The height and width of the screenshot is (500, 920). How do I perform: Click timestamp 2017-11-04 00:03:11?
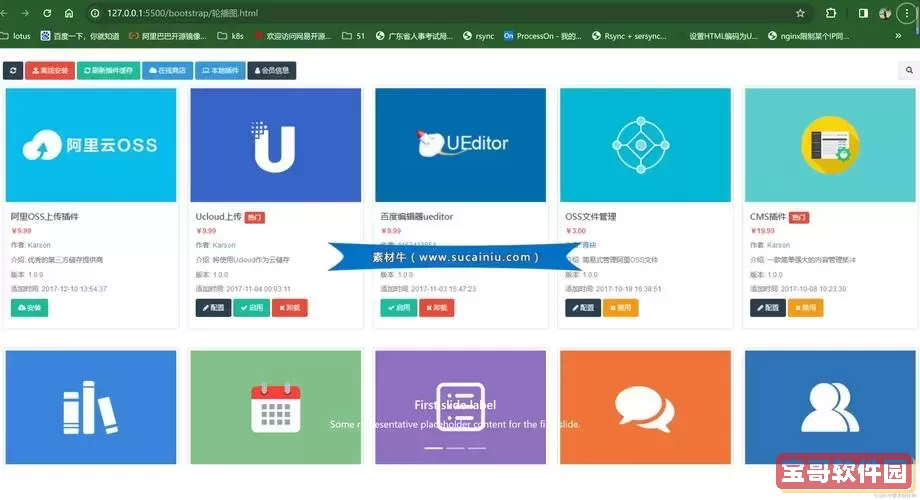click(258, 289)
